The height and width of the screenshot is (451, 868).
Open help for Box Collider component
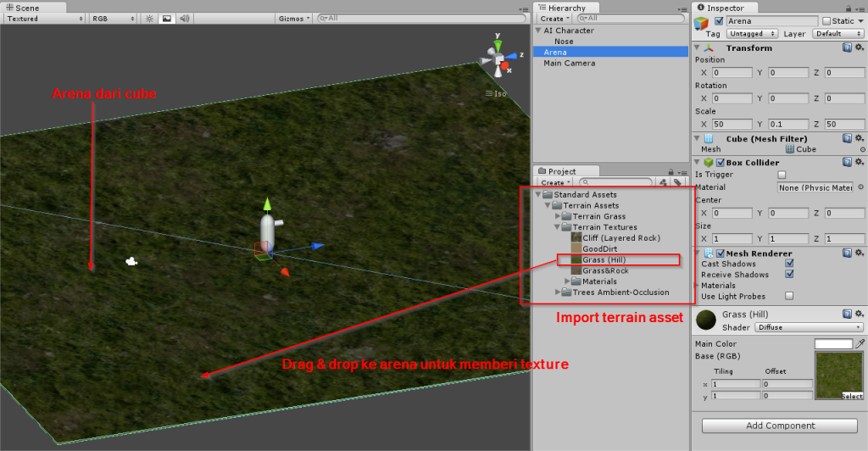tap(847, 162)
